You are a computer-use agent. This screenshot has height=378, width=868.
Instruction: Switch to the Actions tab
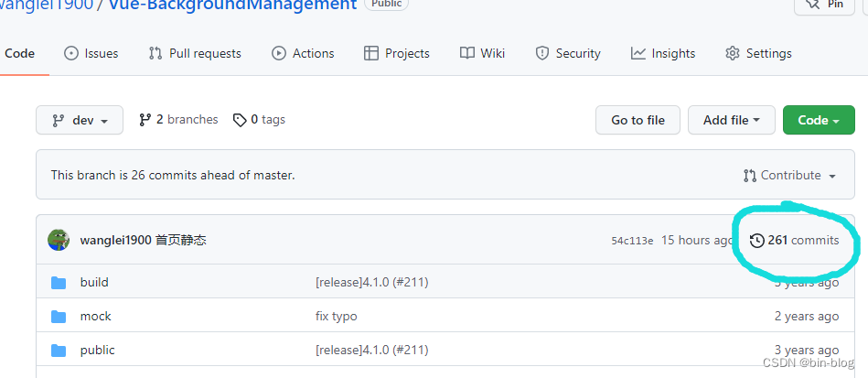(303, 54)
